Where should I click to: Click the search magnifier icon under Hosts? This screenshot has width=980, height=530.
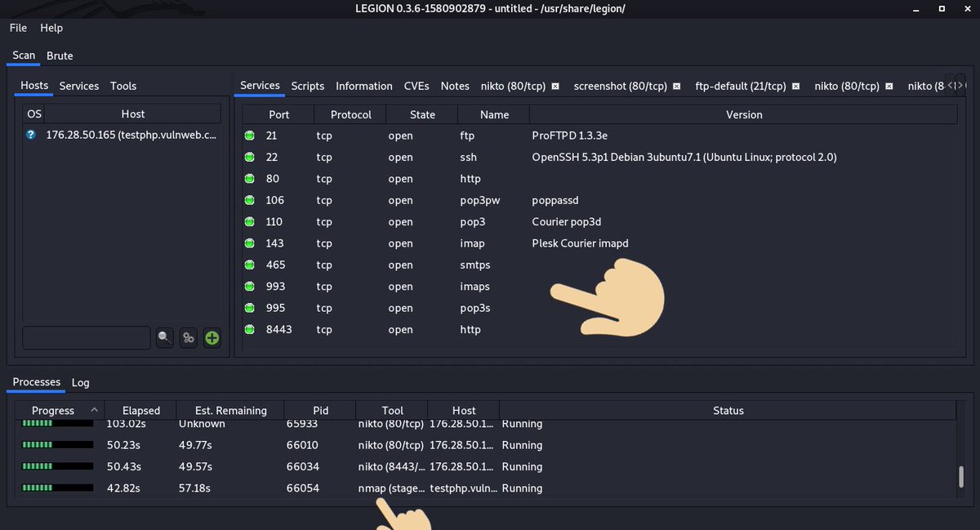tap(165, 337)
